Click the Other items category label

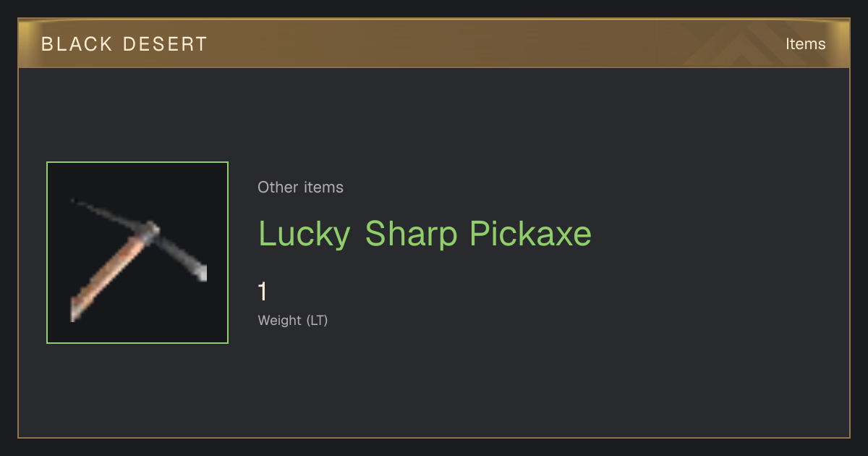(300, 187)
